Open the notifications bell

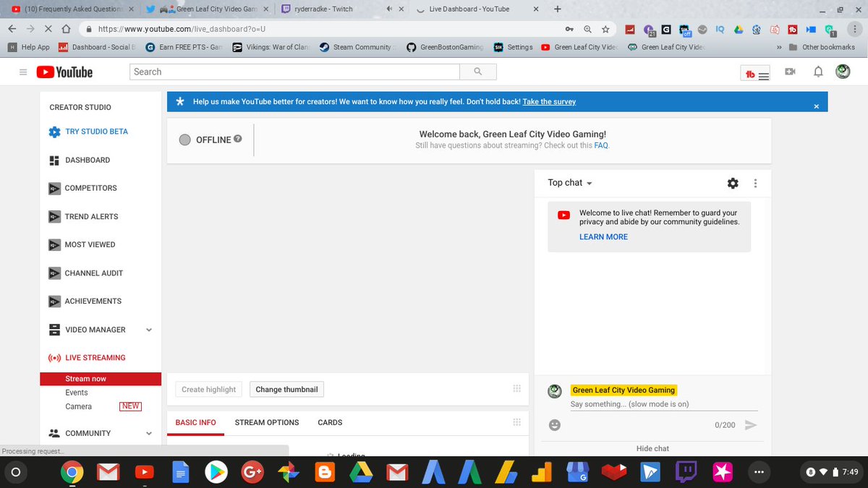pos(818,72)
